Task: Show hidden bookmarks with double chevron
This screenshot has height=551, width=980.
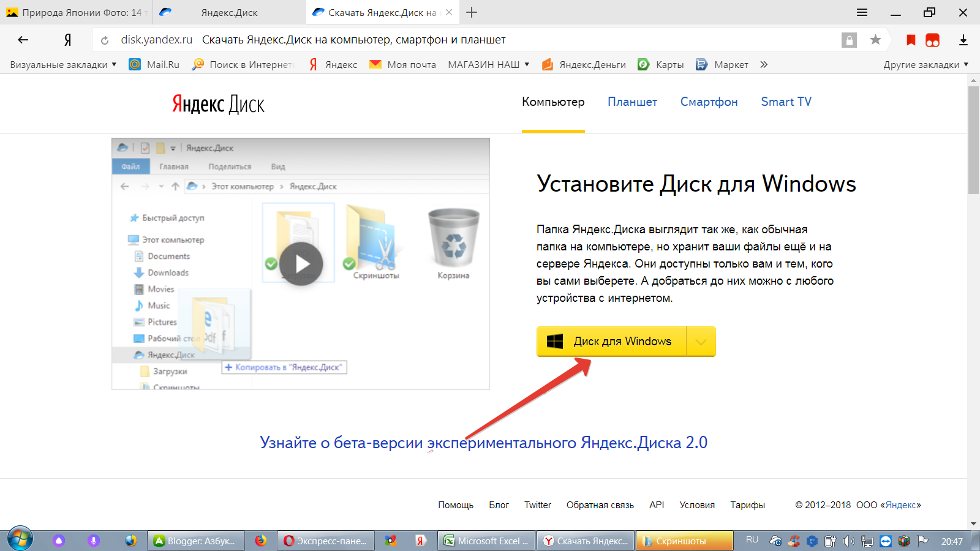Action: (x=764, y=64)
